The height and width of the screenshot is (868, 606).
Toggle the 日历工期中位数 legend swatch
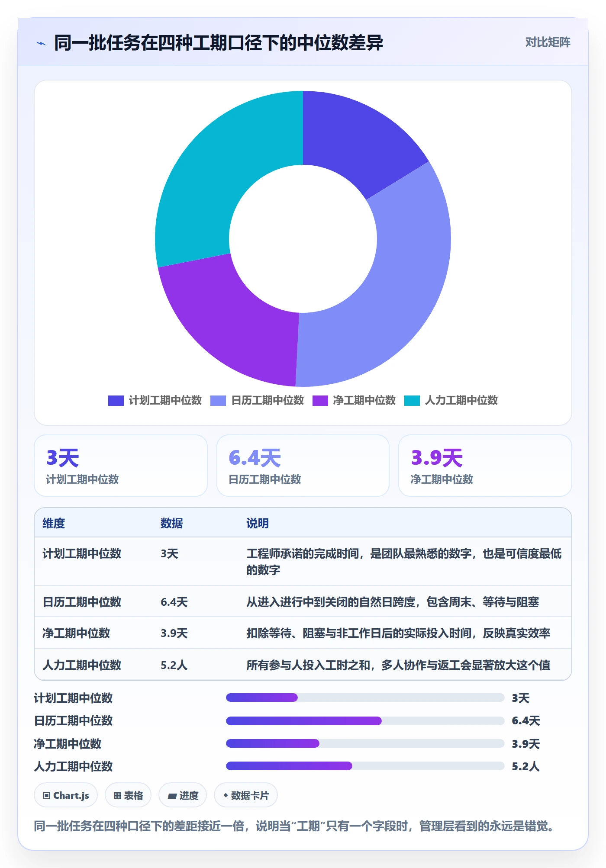click(x=218, y=401)
